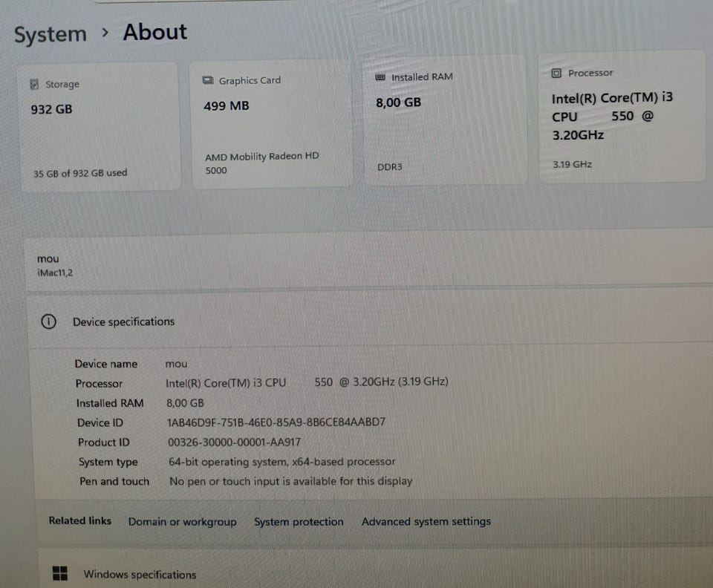Click the Related links label

pyautogui.click(x=80, y=520)
